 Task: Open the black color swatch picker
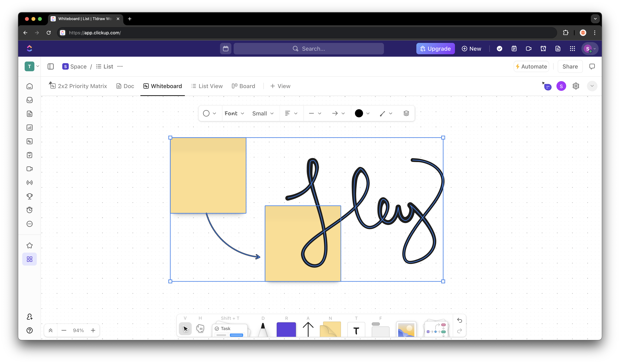tap(362, 113)
